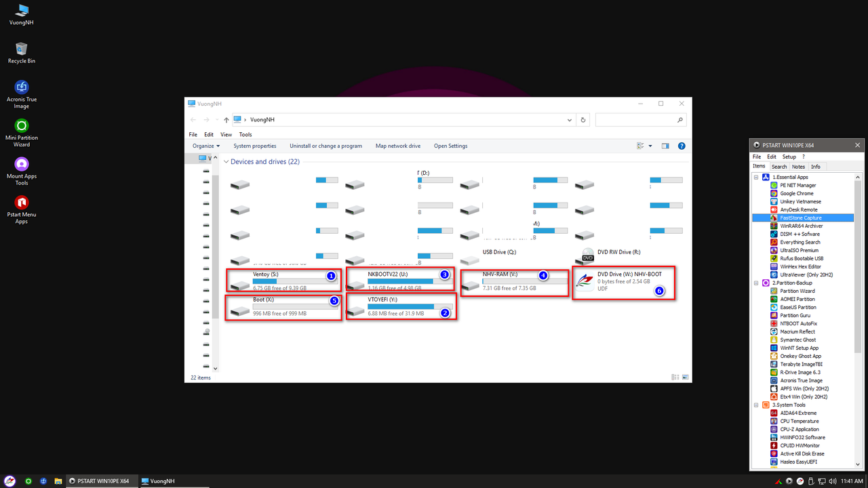The width and height of the screenshot is (868, 488).
Task: Launch Mount Apps Tools desktop shortcut
Action: tap(22, 171)
